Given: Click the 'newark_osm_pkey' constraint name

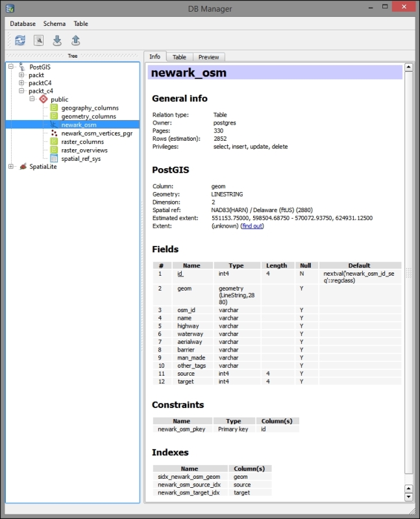Looking at the screenshot, I should click(x=182, y=429).
